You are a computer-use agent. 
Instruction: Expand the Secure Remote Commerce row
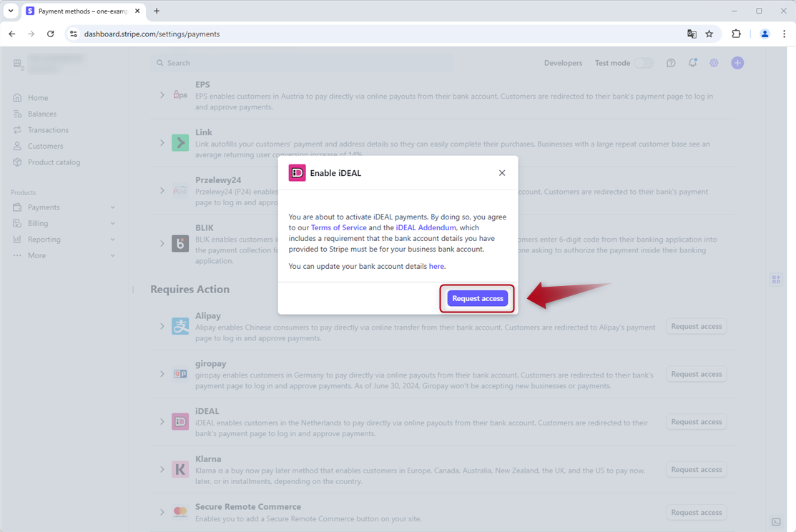[x=162, y=512]
